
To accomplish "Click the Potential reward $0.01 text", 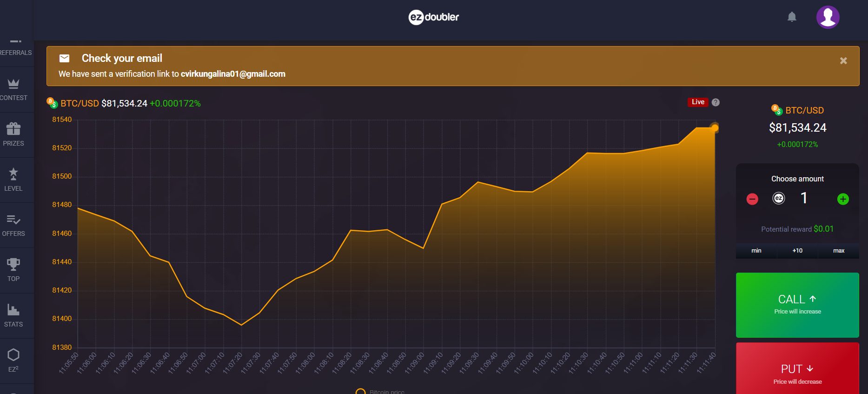I will click(x=797, y=229).
